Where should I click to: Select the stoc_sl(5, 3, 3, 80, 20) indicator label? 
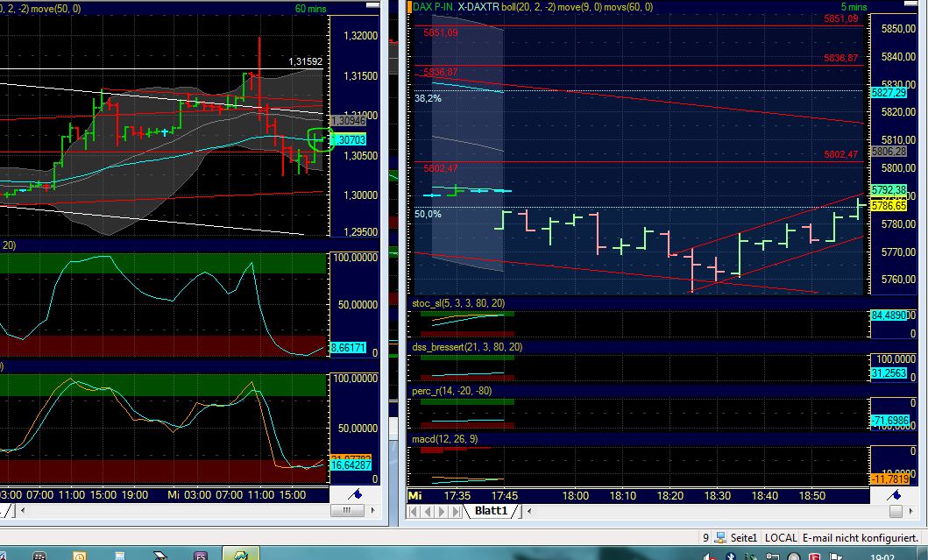[458, 303]
